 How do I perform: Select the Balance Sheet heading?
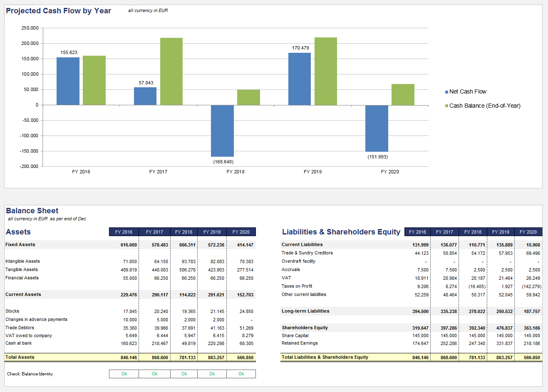coord(32,211)
